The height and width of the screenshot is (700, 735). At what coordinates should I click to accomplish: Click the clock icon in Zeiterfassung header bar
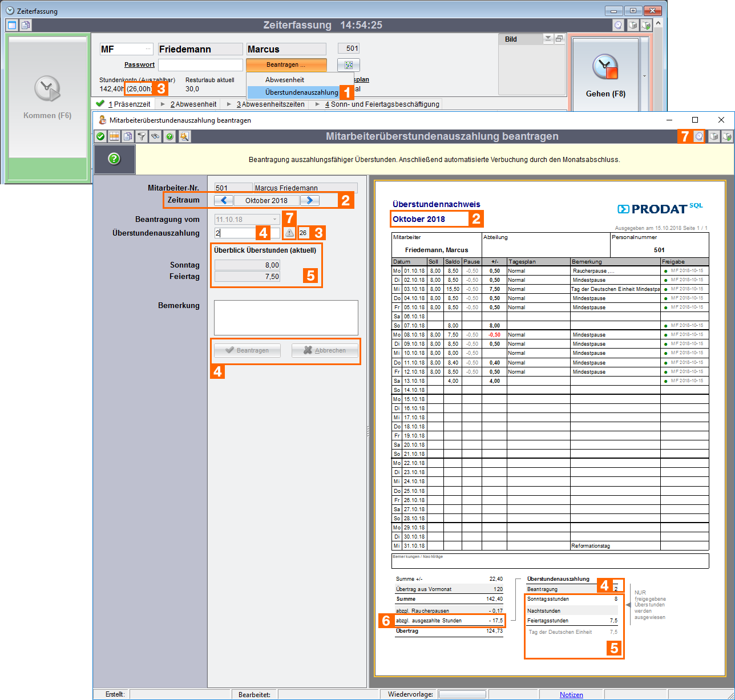point(618,25)
